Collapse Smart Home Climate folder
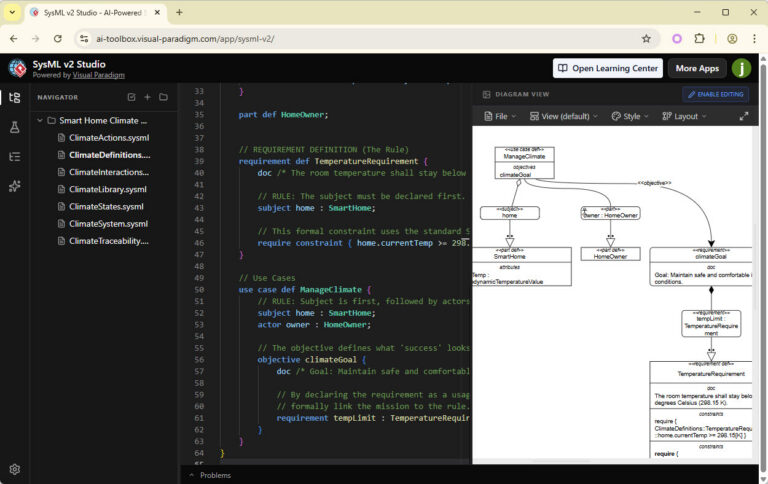The height and width of the screenshot is (484, 768). pyautogui.click(x=40, y=121)
